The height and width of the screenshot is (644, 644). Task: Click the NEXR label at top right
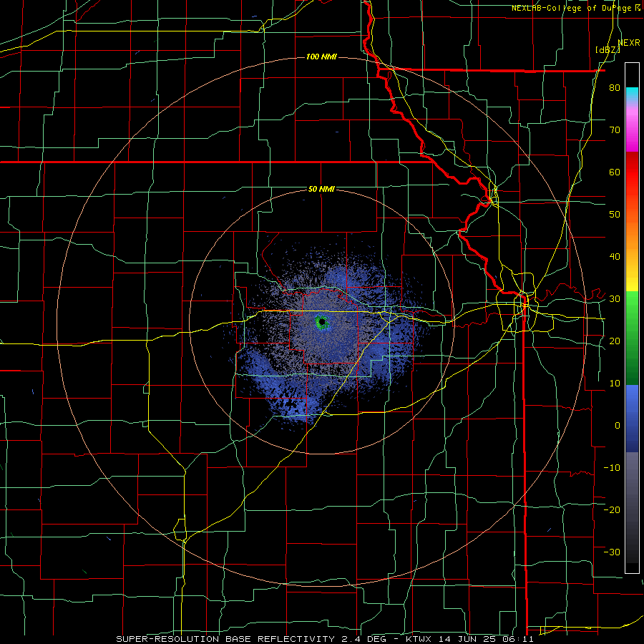click(x=629, y=43)
